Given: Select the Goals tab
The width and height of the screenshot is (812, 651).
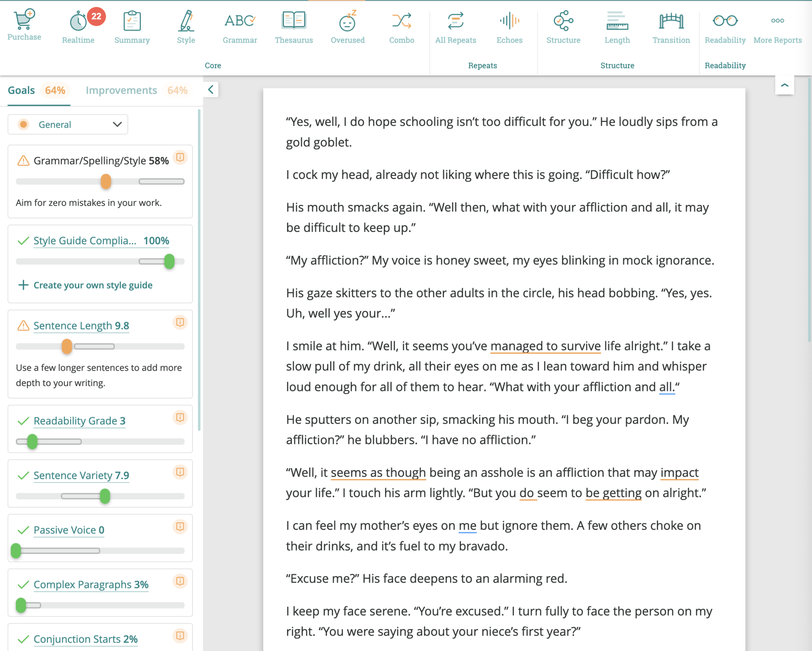Looking at the screenshot, I should pos(21,90).
